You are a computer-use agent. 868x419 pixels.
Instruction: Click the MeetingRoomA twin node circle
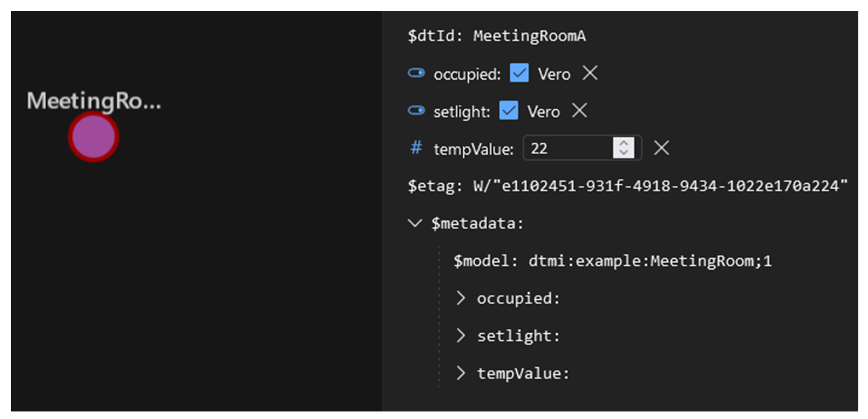tap(93, 137)
